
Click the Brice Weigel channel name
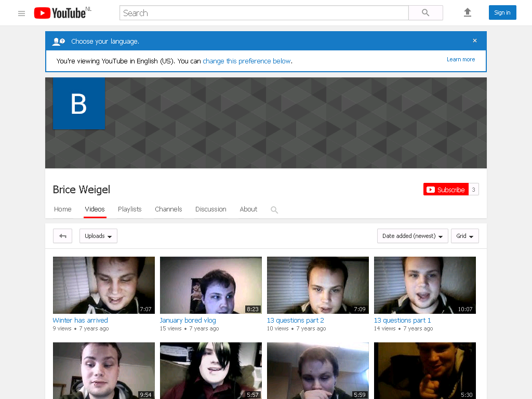82,189
